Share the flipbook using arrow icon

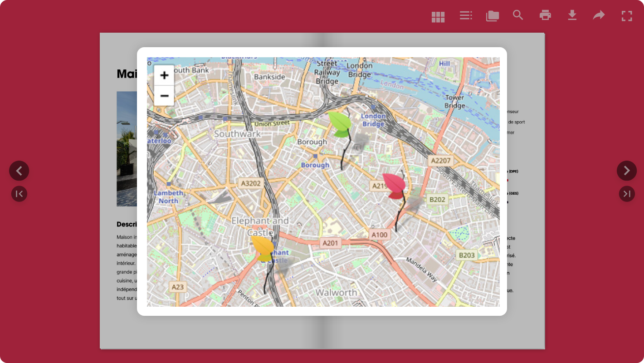[599, 16]
